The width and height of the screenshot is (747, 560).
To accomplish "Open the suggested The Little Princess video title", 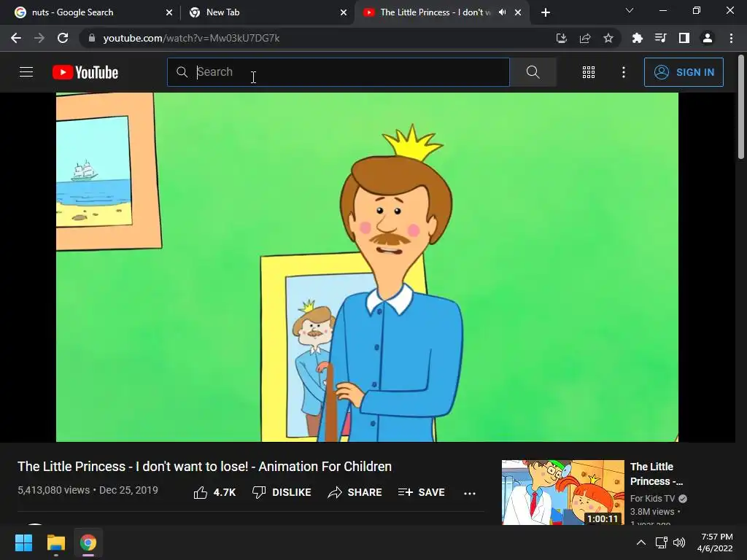I will 657,474.
